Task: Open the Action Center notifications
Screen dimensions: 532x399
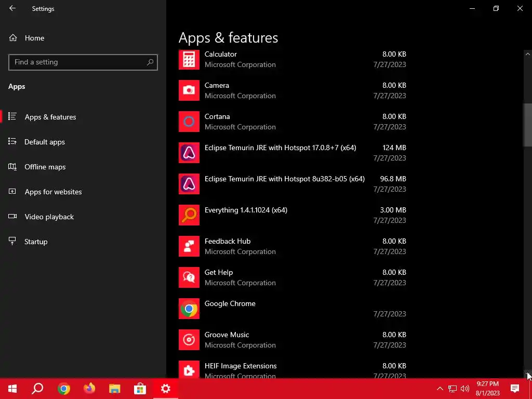Action: [x=515, y=389]
